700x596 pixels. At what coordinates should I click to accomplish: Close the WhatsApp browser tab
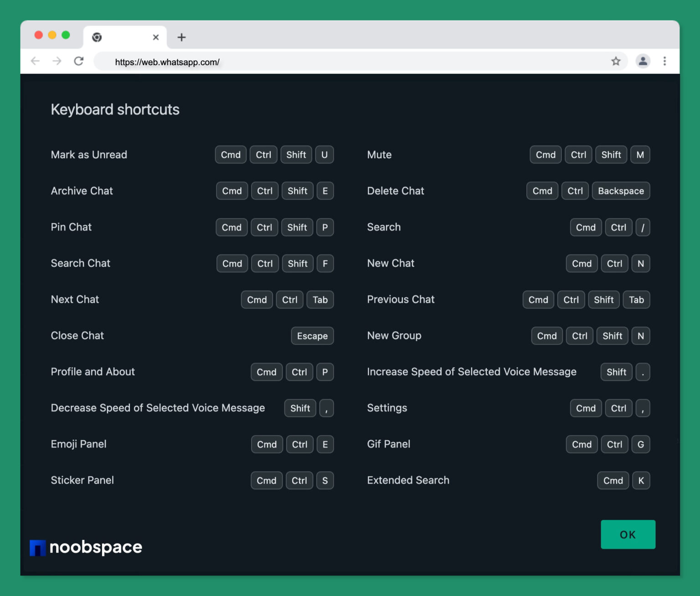click(155, 37)
